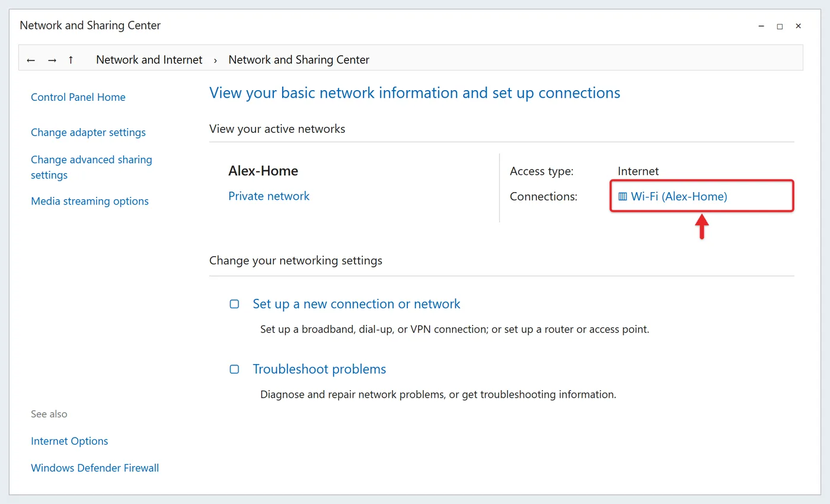Click the Private network link
Viewport: 830px width, 504px height.
pos(269,196)
